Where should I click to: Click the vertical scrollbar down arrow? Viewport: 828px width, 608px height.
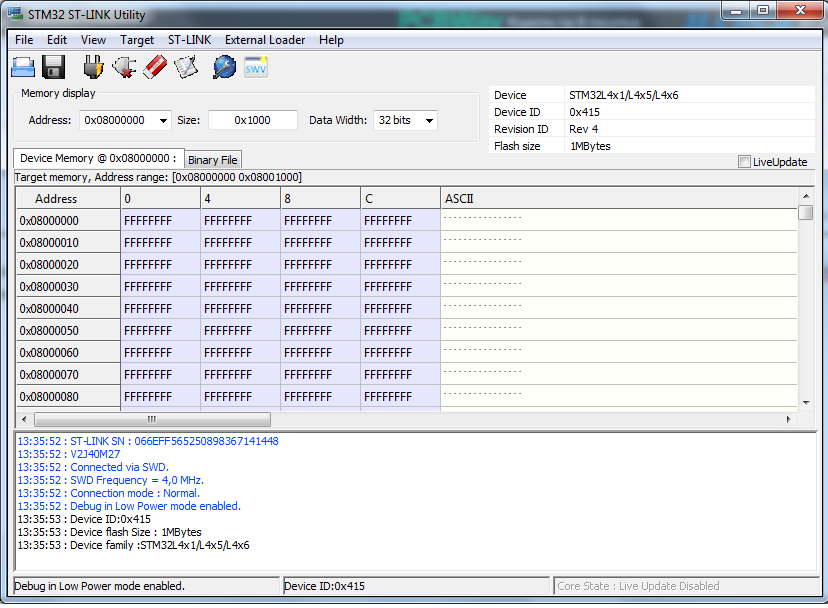pyautogui.click(x=806, y=403)
